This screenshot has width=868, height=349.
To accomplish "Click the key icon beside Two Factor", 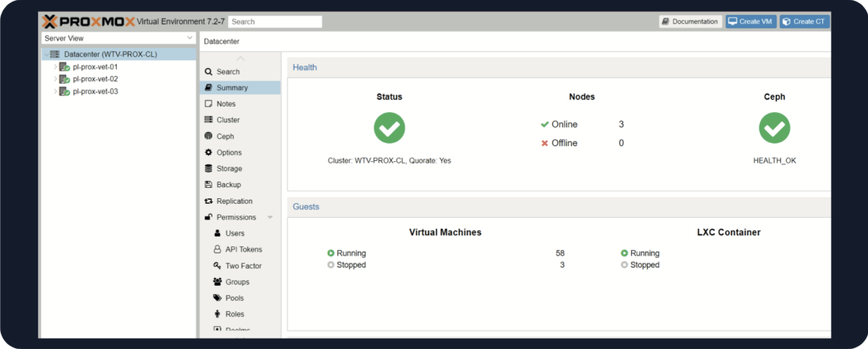I will tap(217, 265).
